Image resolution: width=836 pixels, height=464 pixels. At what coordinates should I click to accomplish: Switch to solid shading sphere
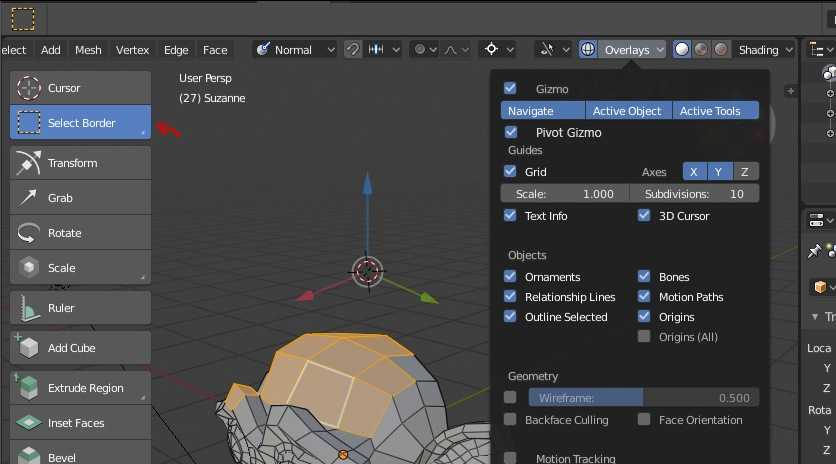[x=682, y=50]
